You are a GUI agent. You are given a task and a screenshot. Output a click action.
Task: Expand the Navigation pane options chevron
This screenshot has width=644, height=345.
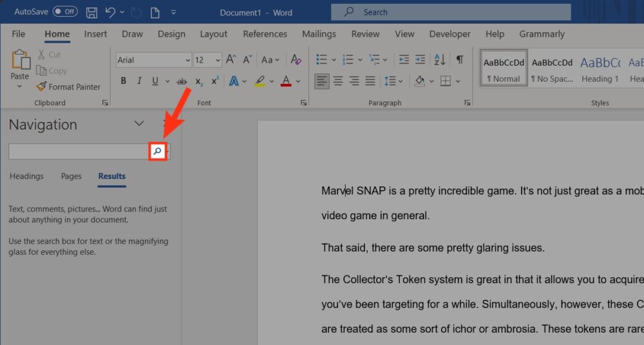click(x=138, y=124)
